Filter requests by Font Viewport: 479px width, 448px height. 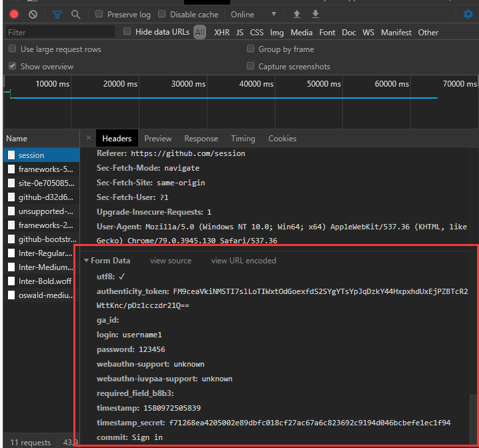[327, 33]
